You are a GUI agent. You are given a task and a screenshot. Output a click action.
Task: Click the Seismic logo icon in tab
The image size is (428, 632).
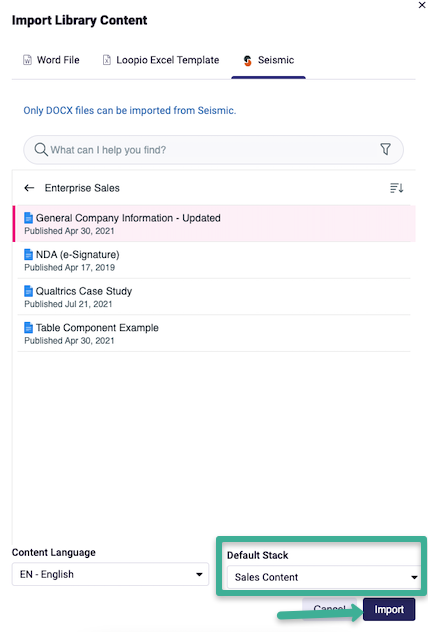click(247, 60)
